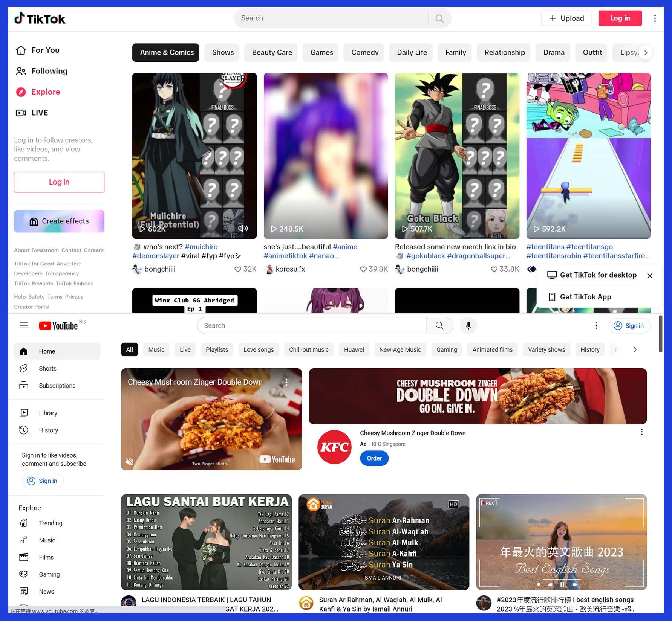Image resolution: width=672 pixels, height=621 pixels.
Task: Click YouTube page vertical scrollbar
Action: click(x=660, y=334)
